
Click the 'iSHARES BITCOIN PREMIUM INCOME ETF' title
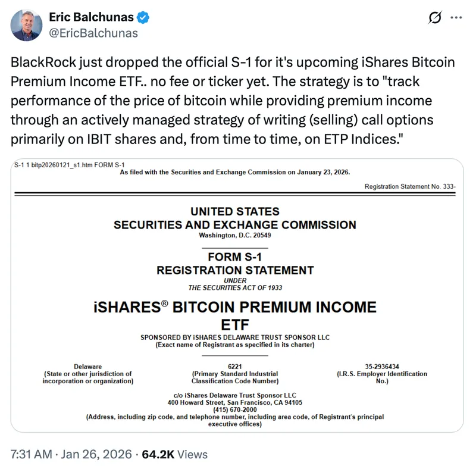pos(235,315)
